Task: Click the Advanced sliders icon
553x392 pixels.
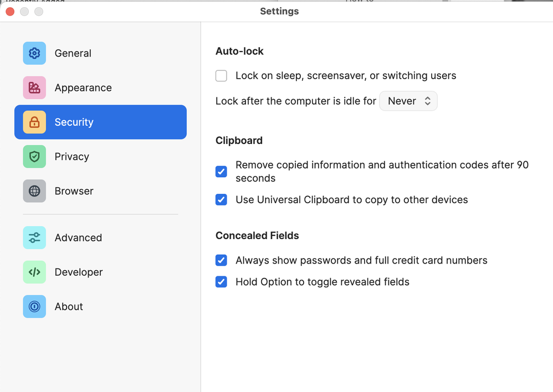Action: coord(34,238)
